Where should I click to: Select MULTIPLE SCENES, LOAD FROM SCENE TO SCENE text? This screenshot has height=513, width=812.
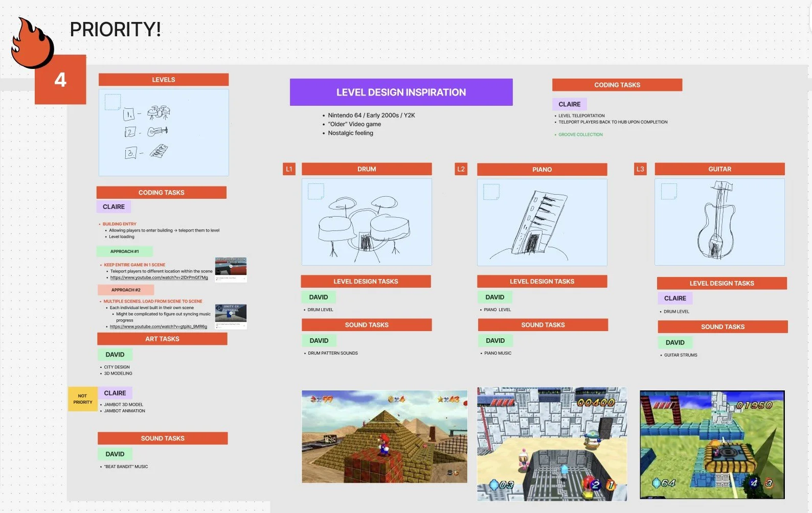click(x=153, y=301)
